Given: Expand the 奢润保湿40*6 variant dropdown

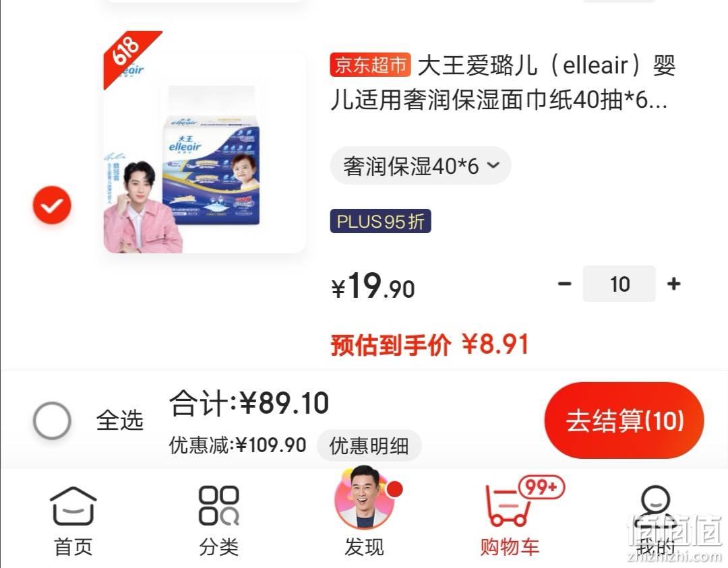Looking at the screenshot, I should [421, 166].
